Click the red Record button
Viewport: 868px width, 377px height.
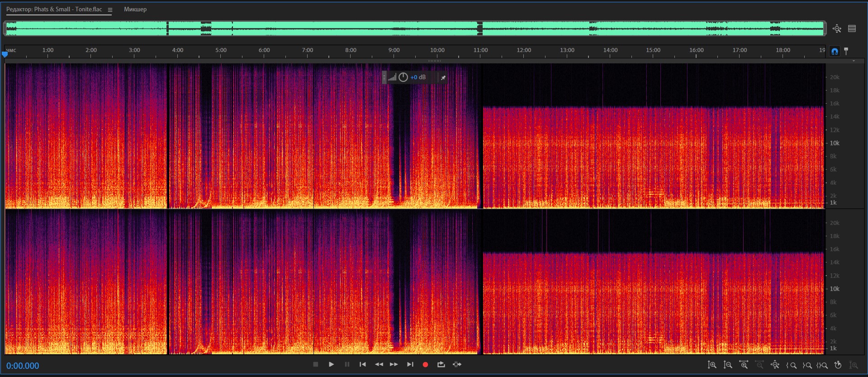pyautogui.click(x=425, y=364)
